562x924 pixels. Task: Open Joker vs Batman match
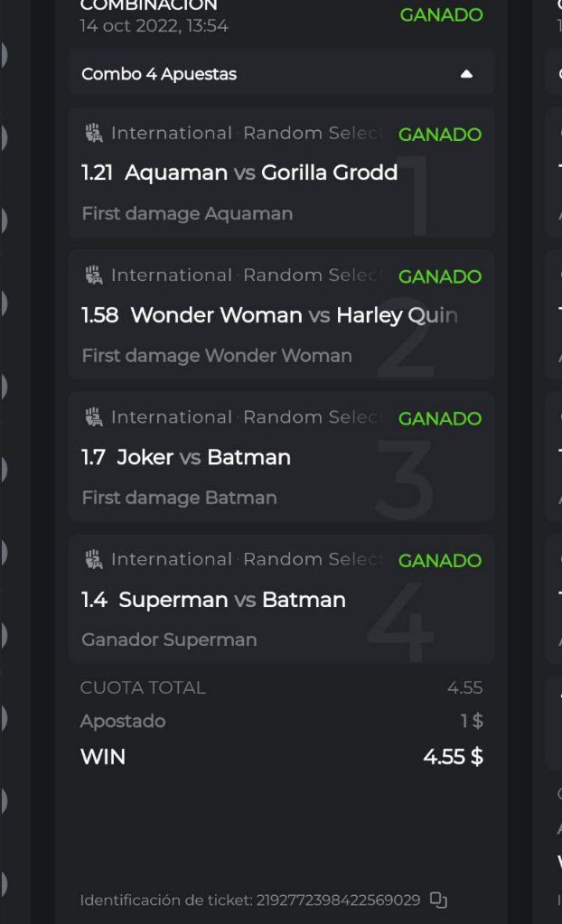click(x=203, y=457)
